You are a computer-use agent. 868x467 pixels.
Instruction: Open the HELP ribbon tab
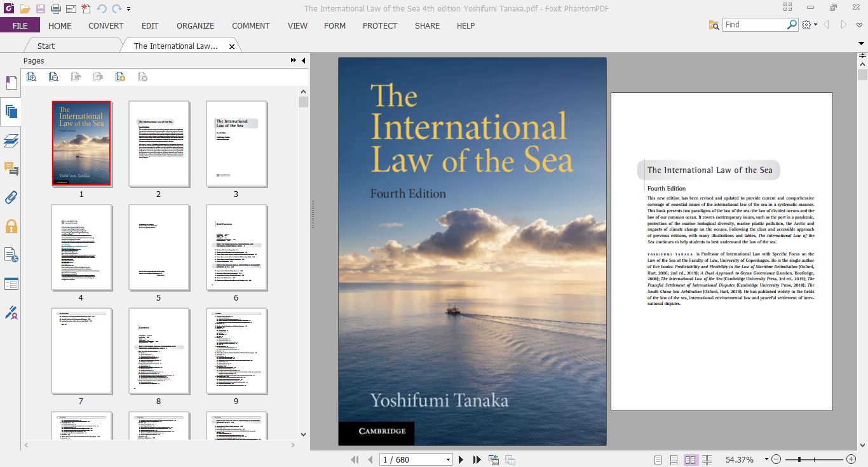pyautogui.click(x=466, y=25)
